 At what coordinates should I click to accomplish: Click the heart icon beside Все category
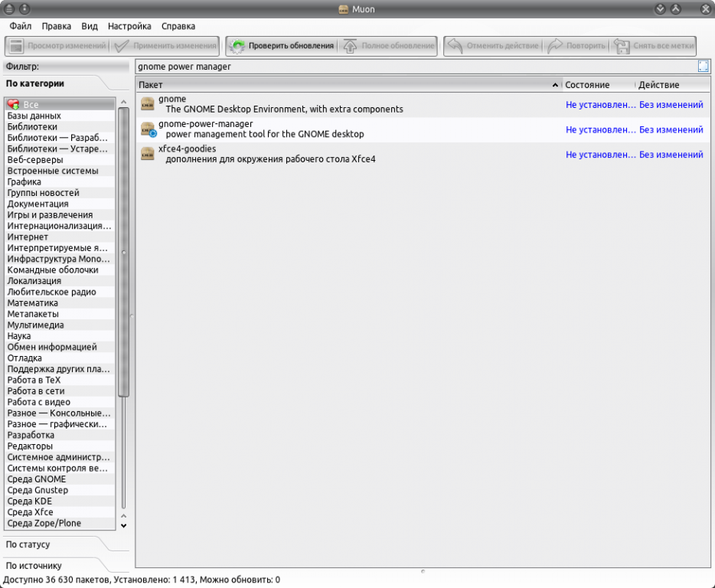click(x=14, y=104)
